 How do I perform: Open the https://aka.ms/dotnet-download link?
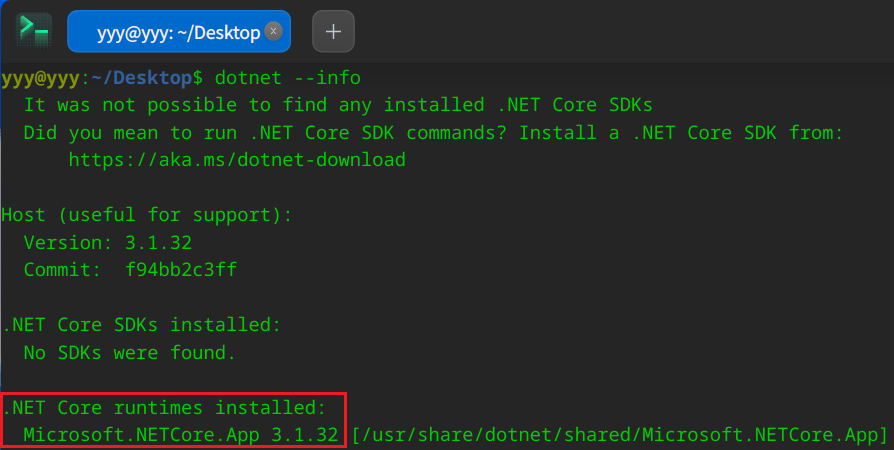(237, 160)
